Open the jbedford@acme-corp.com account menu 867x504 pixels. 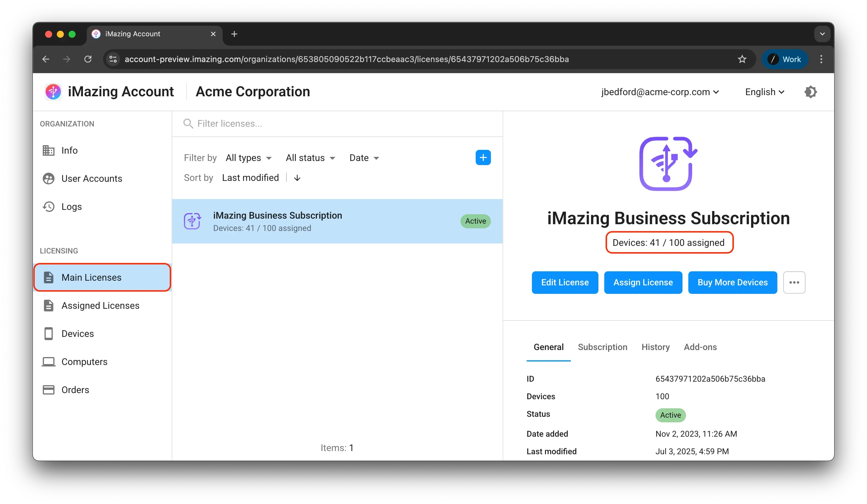pos(660,92)
